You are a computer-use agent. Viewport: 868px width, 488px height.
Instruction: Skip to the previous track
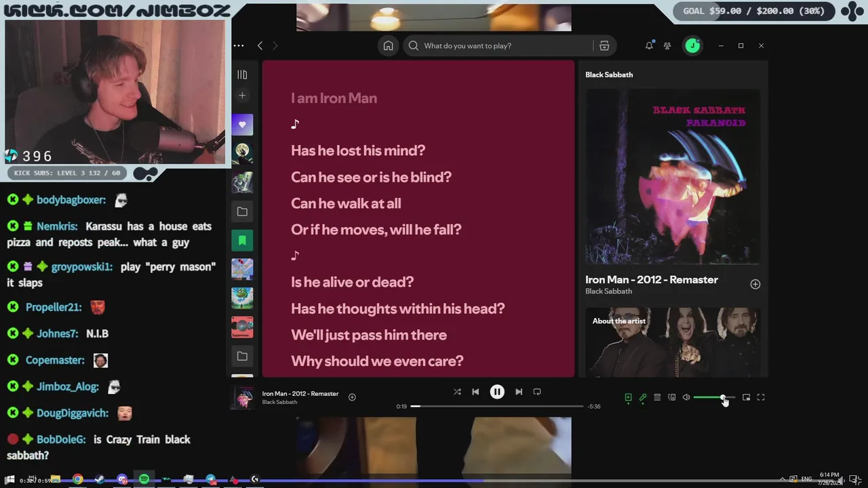[x=475, y=392]
